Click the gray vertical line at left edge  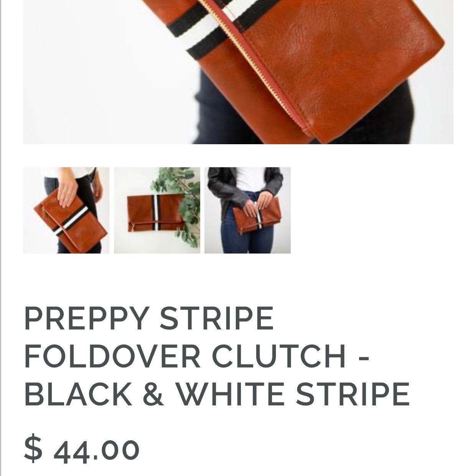(1, 238)
